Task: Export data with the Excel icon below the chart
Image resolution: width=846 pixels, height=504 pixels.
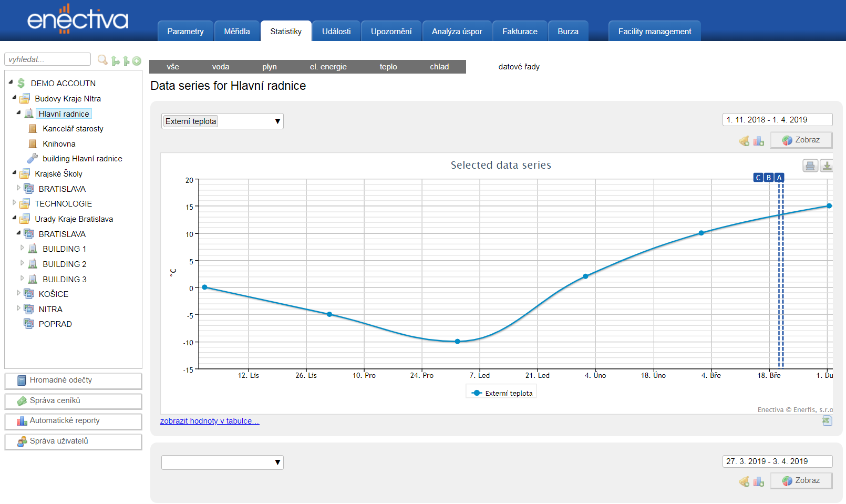Action: pos(827,420)
